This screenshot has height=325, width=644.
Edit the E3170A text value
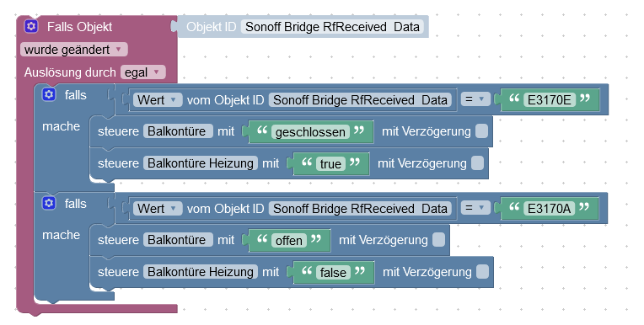tap(549, 209)
